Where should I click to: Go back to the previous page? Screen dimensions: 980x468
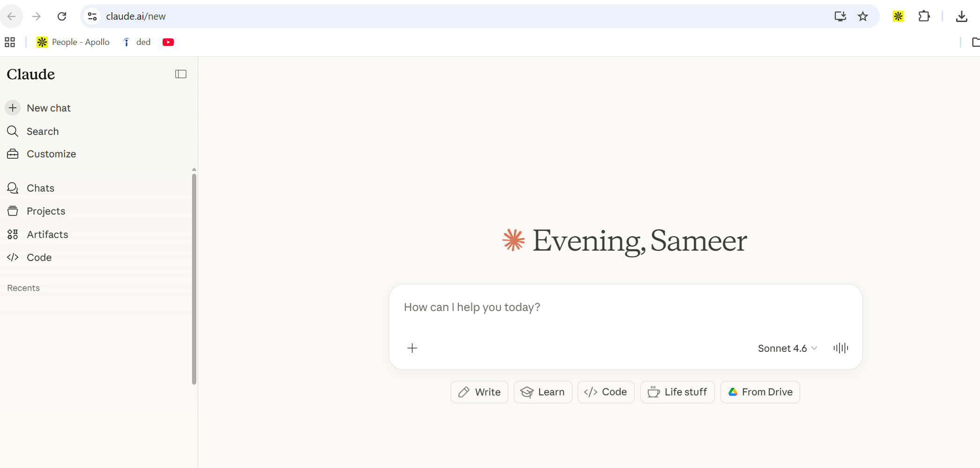point(12,16)
